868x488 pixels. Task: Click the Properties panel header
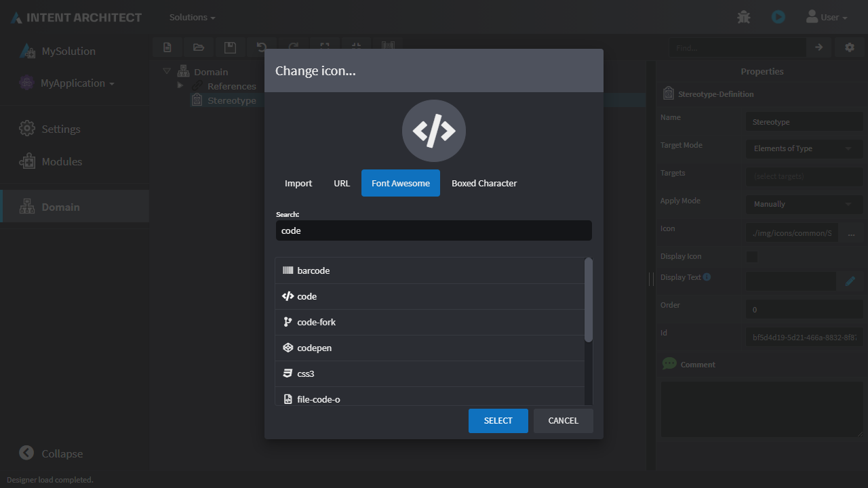762,71
